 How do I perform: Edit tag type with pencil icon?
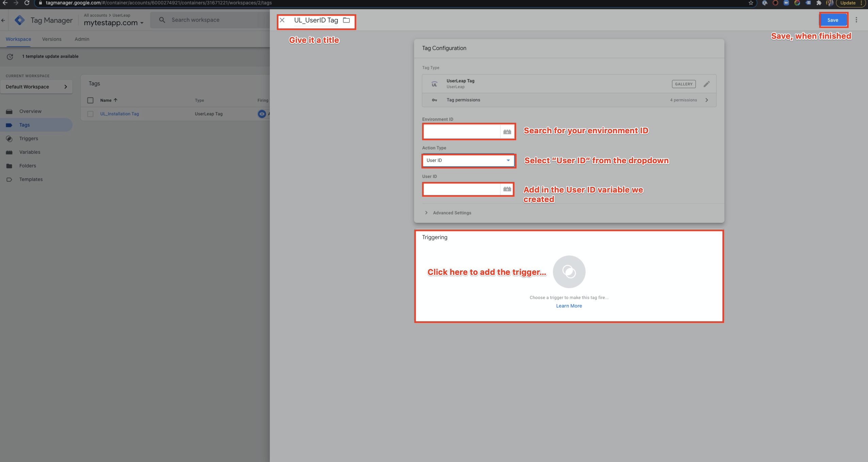[x=707, y=84]
